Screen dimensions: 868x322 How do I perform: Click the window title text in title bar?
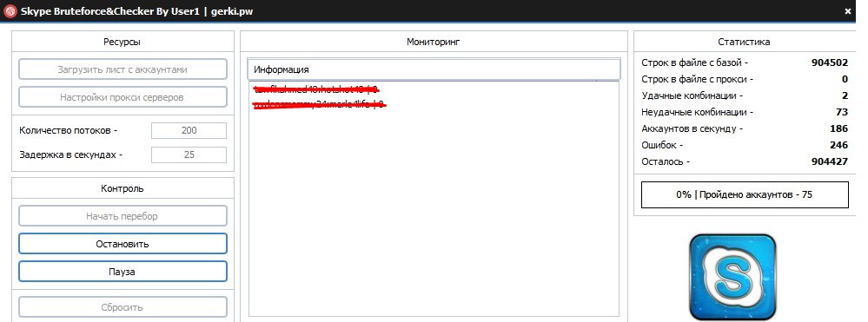[x=137, y=11]
